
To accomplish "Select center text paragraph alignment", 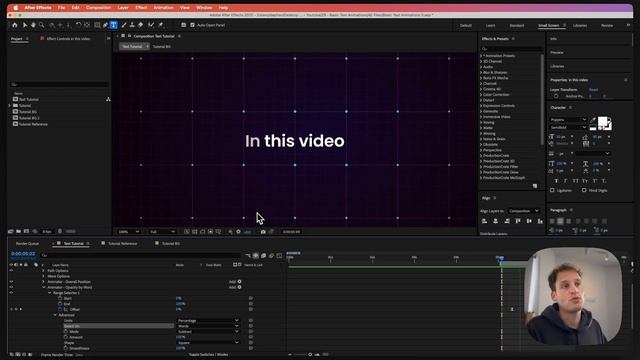I will click(x=560, y=221).
